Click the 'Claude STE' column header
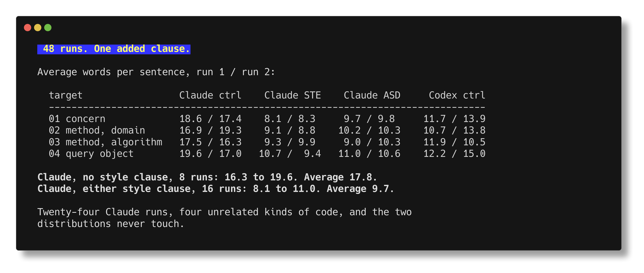 click(292, 95)
